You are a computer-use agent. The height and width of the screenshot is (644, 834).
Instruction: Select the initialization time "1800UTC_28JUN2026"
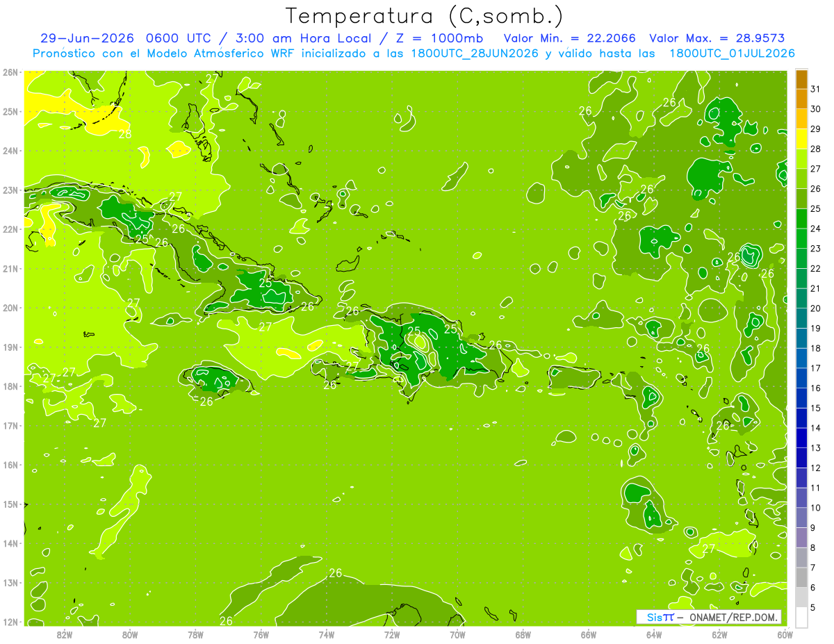(x=475, y=53)
